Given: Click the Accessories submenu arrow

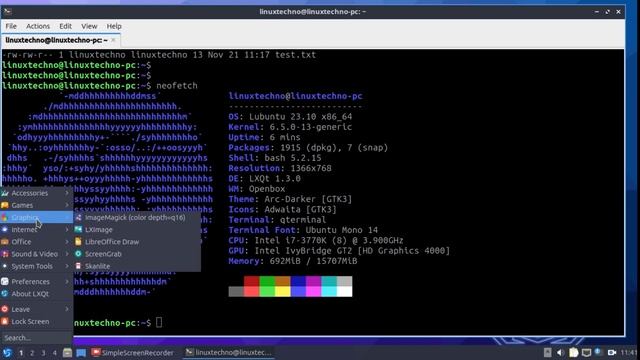Looking at the screenshot, I should (x=67, y=193).
